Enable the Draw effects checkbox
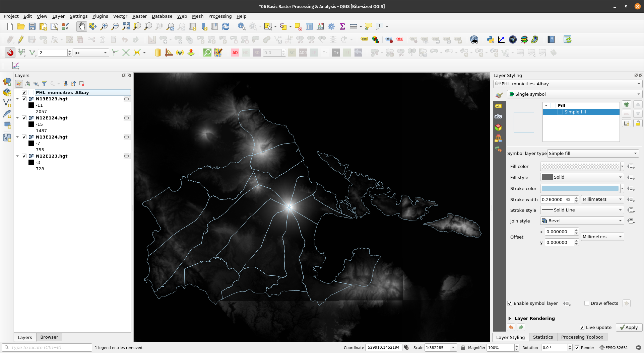 (587, 303)
